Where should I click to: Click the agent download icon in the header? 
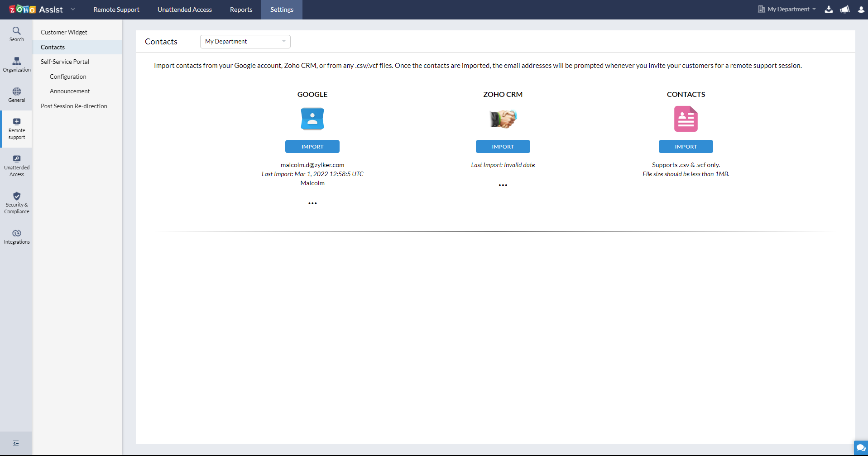point(829,9)
